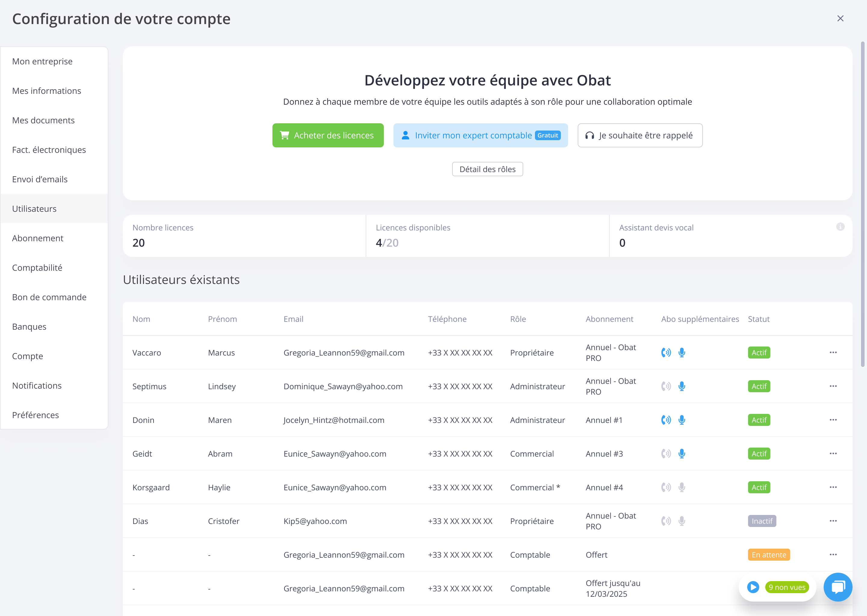This screenshot has width=867, height=616.
Task: Open the chat bubble widget
Action: coord(838,587)
